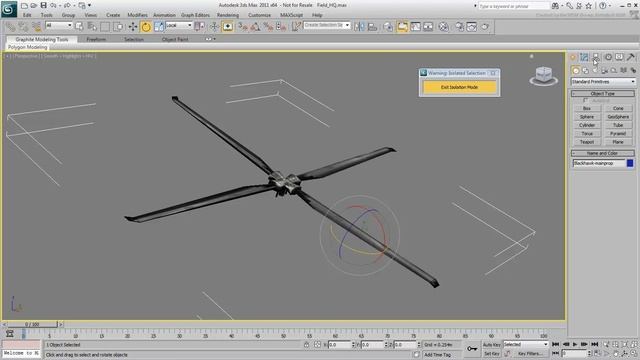Toggle the Selection Lock icon in status bar
Viewport: 640px width, 360px height.
[306, 345]
